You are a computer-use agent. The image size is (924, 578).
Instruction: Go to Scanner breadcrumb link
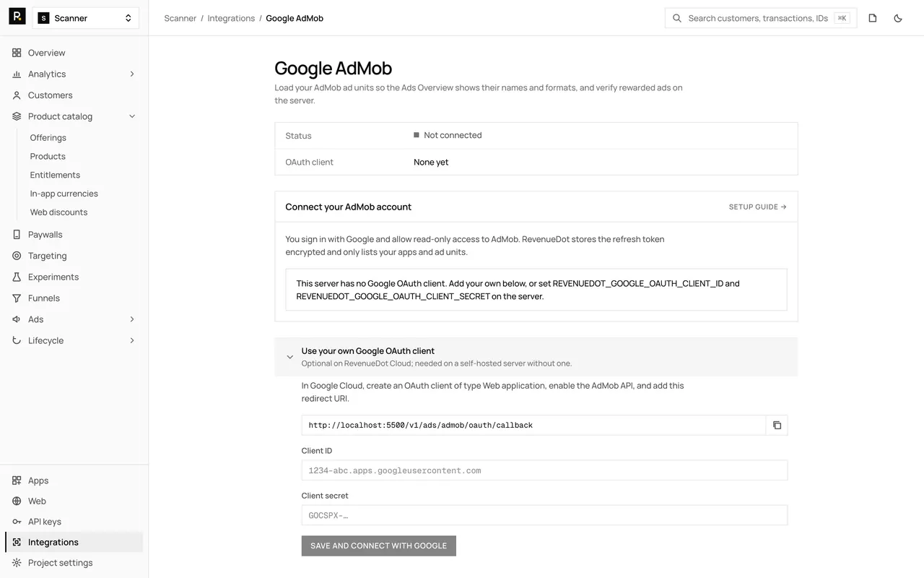click(x=180, y=18)
